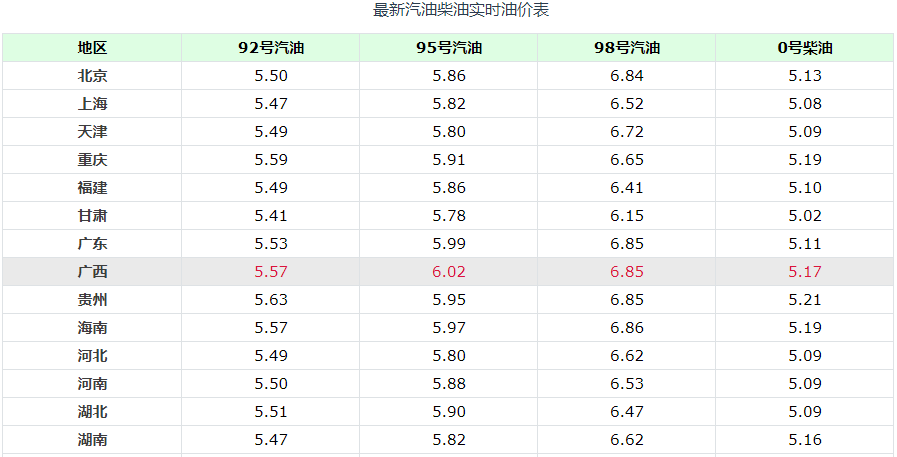897x457 pixels.
Task: Select highlighted 广西 region row
Action: [448, 272]
